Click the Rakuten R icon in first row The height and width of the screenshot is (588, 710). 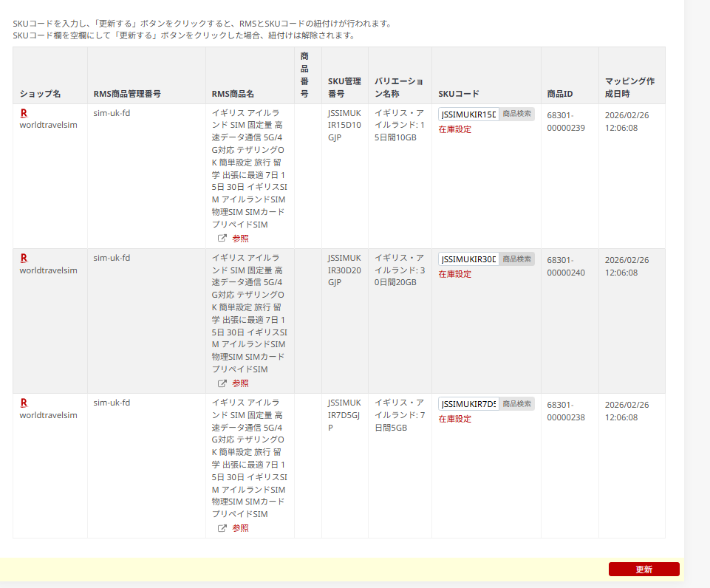(24, 113)
